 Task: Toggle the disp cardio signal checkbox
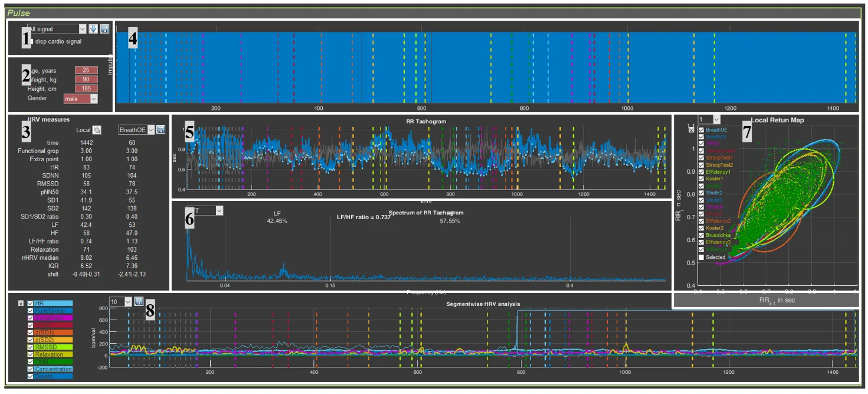[31, 41]
